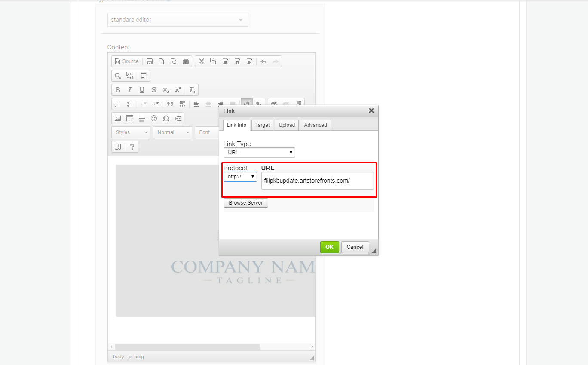The image size is (588, 365).
Task: Click the Print icon
Action: pyautogui.click(x=186, y=61)
